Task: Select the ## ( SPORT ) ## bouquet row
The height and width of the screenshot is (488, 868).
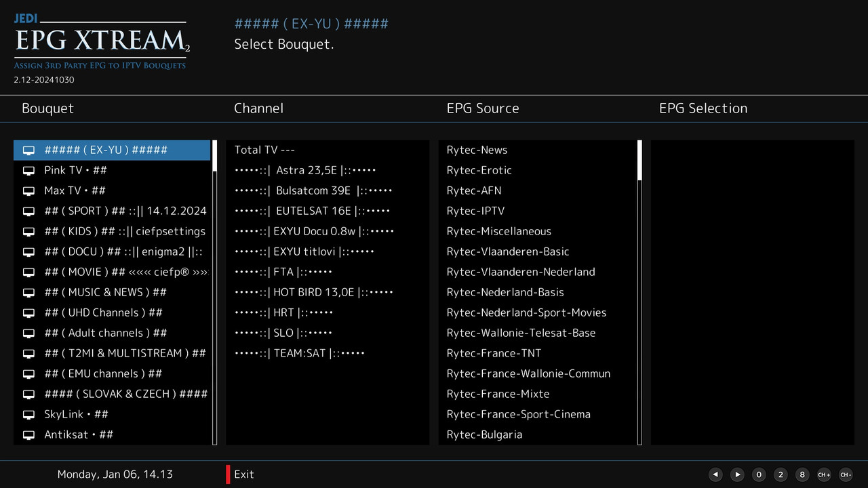Action: point(112,211)
